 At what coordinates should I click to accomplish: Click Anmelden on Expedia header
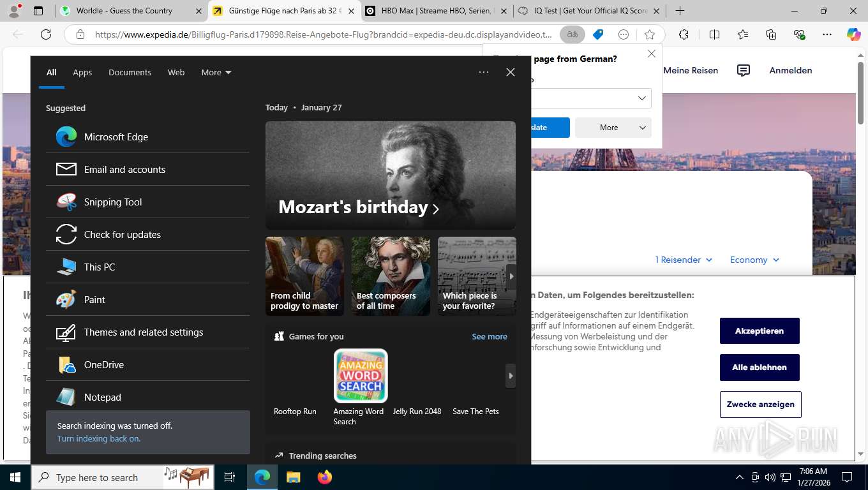[791, 70]
